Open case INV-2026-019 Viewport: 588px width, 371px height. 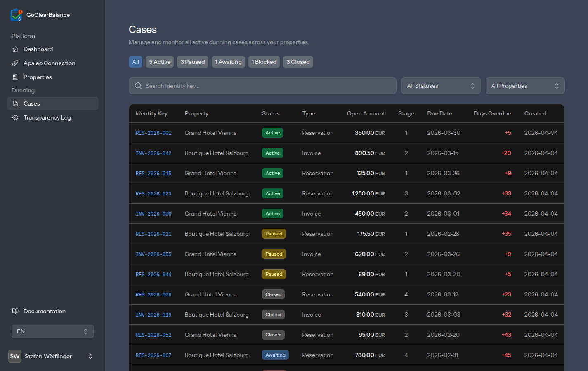(x=153, y=315)
